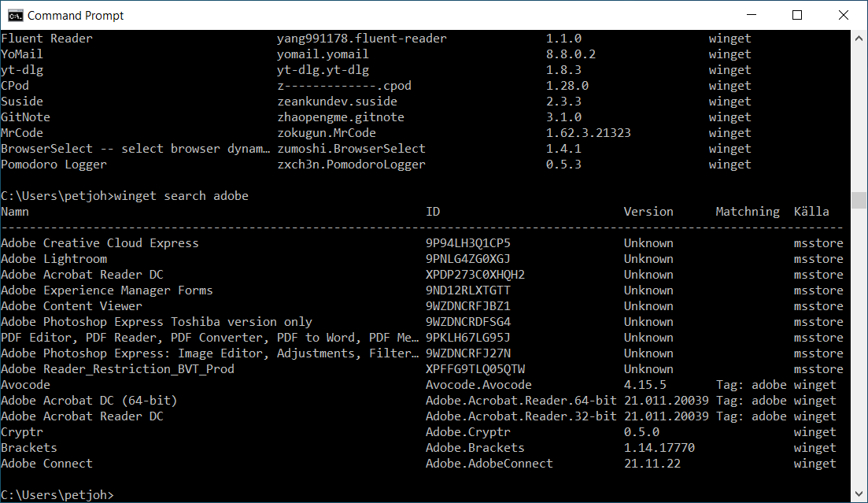Click the 'Version' column header
The image size is (868, 503).
648,212
